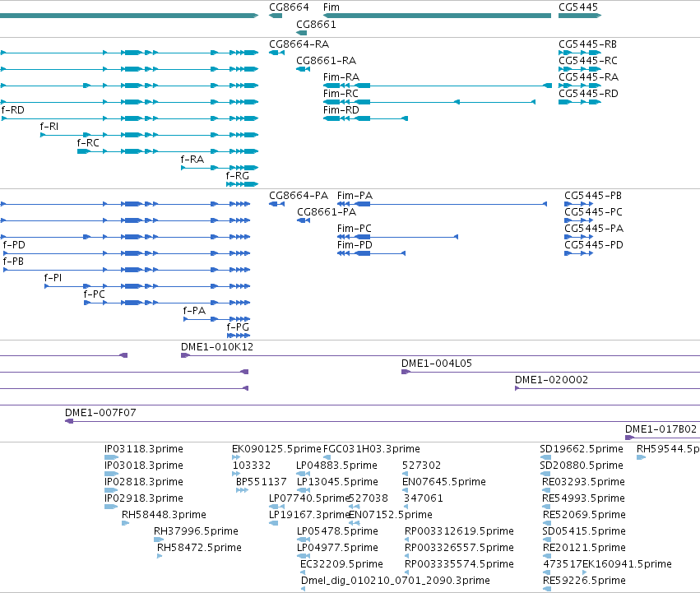Image resolution: width=700 pixels, height=593 pixels.
Task: Select the CG5445 gene label
Action: pos(578,7)
